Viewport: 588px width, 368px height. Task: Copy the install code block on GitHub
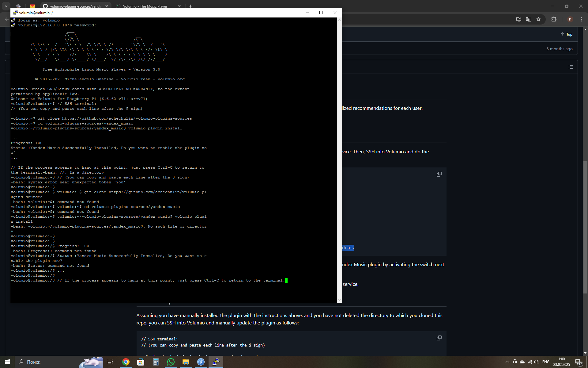439,174
